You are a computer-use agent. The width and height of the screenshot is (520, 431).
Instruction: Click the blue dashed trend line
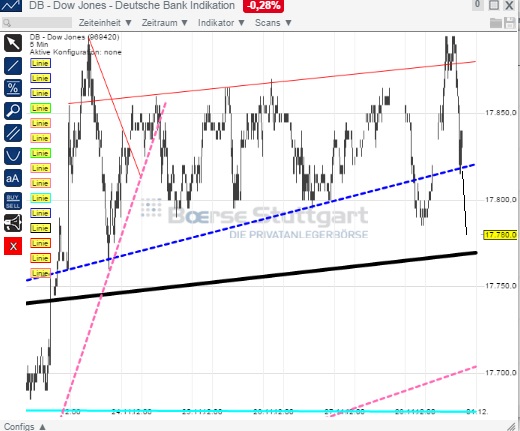(251, 222)
